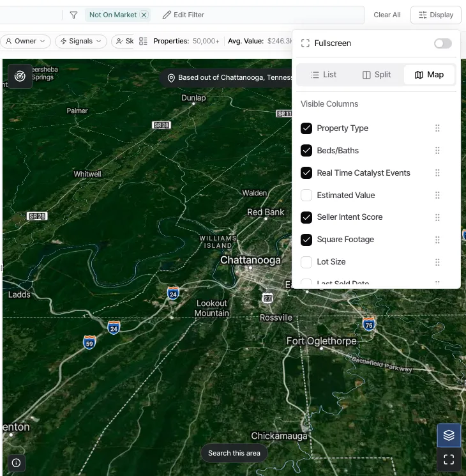Viewport: 466px width, 476px height.
Task: Check the Last Sold Date column box
Action: pyautogui.click(x=306, y=282)
